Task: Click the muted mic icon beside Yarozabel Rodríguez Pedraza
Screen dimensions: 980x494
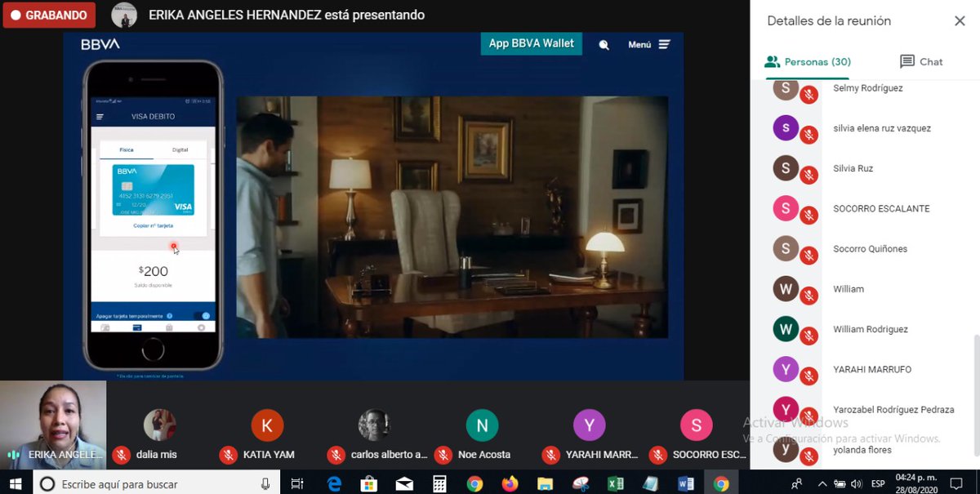Action: (808, 416)
